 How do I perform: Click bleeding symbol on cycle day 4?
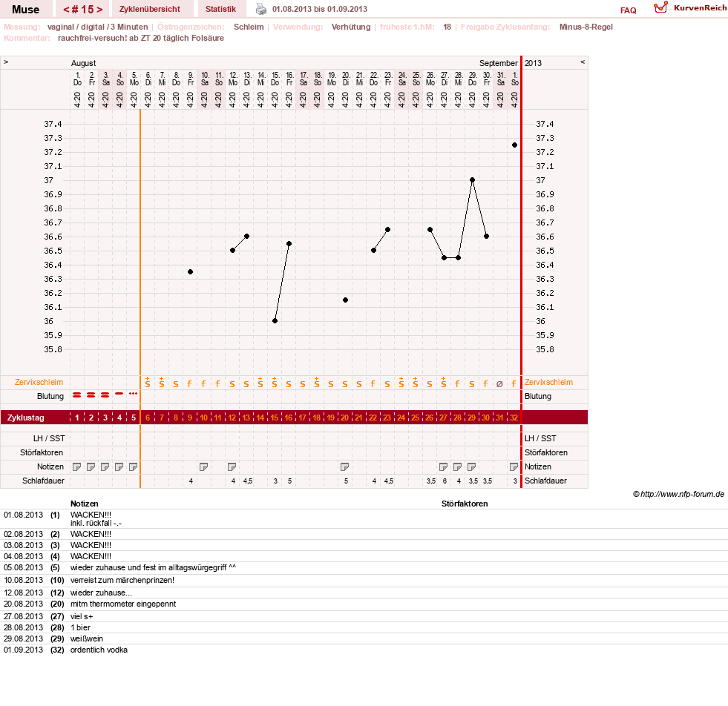click(119, 393)
